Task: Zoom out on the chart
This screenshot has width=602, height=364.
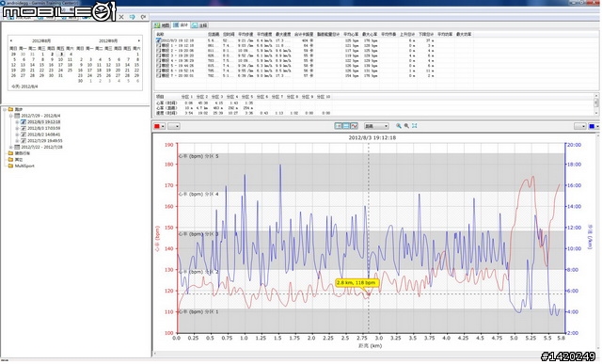Action: (x=406, y=125)
